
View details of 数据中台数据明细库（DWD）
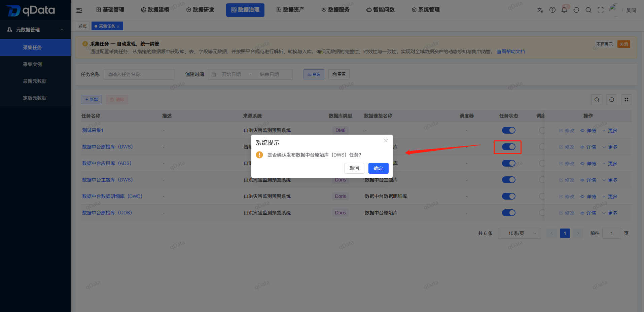point(588,197)
